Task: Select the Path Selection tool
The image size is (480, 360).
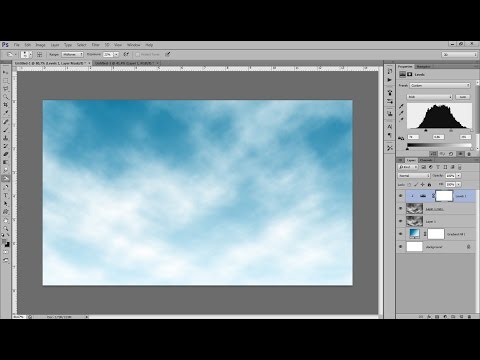Action: point(6,203)
